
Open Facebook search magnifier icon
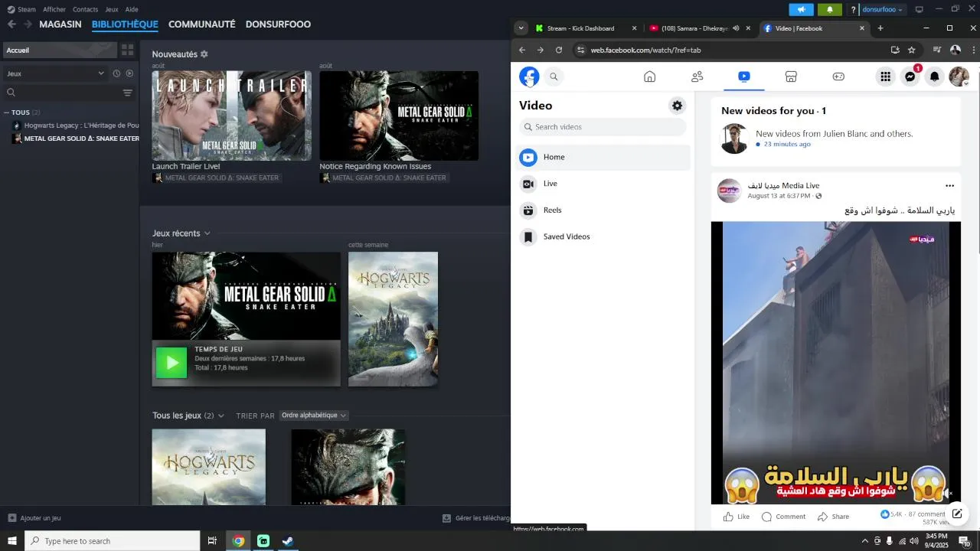[x=554, y=77]
